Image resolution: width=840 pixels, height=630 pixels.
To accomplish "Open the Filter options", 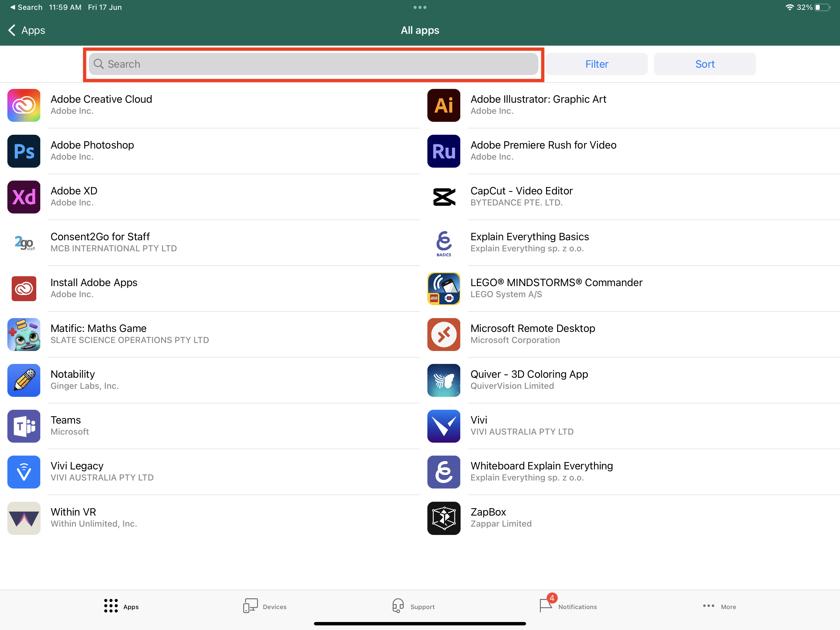I will [x=596, y=64].
